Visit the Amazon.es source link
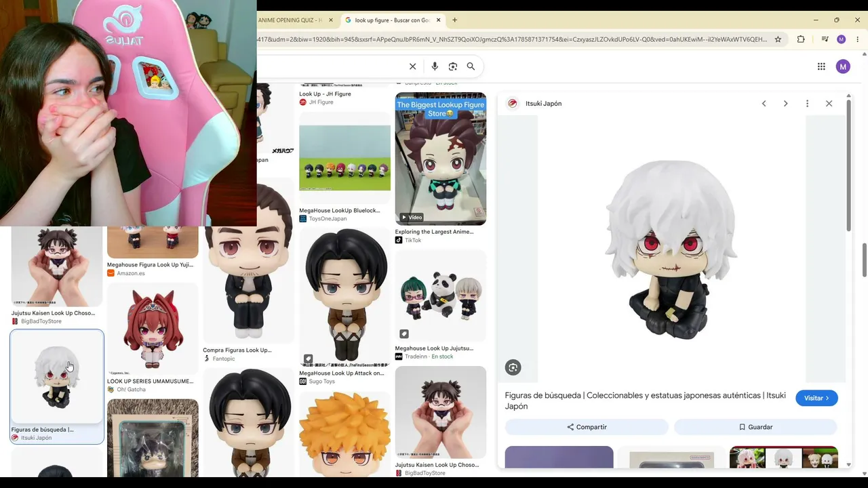The image size is (868, 488). 131,273
